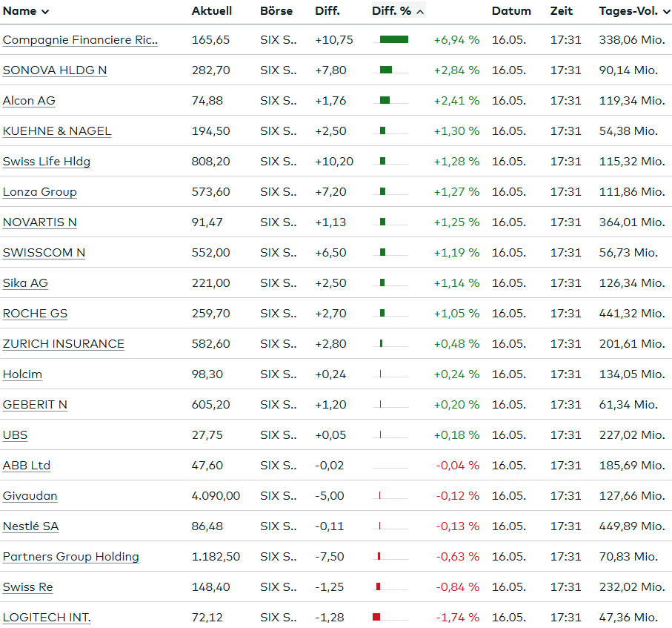The image size is (672, 628).
Task: View the Swiss Re stock page
Action: [x=27, y=588]
